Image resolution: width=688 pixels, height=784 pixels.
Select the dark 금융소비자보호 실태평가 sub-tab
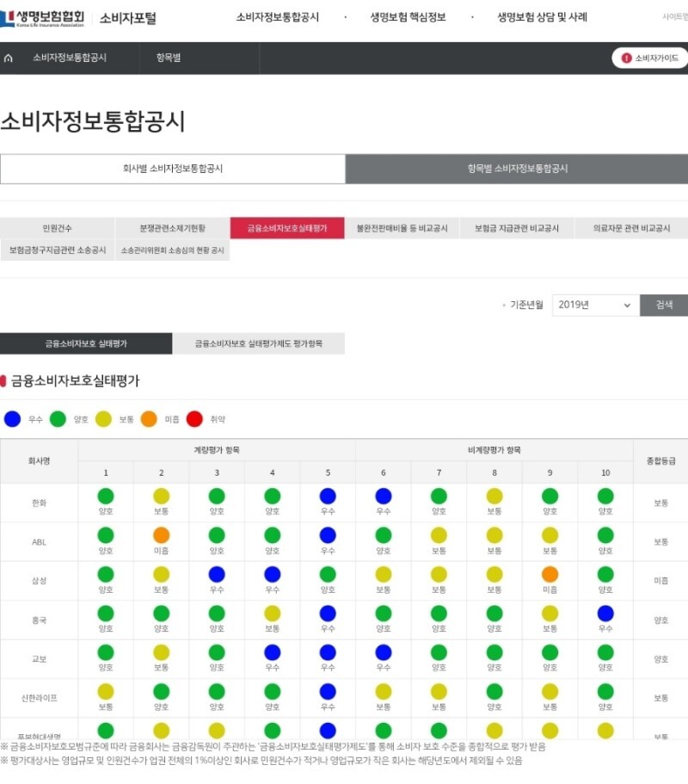point(86,343)
